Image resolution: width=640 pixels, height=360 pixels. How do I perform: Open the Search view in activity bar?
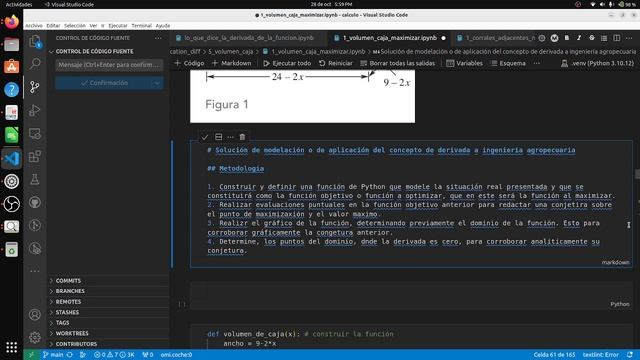tap(35, 64)
